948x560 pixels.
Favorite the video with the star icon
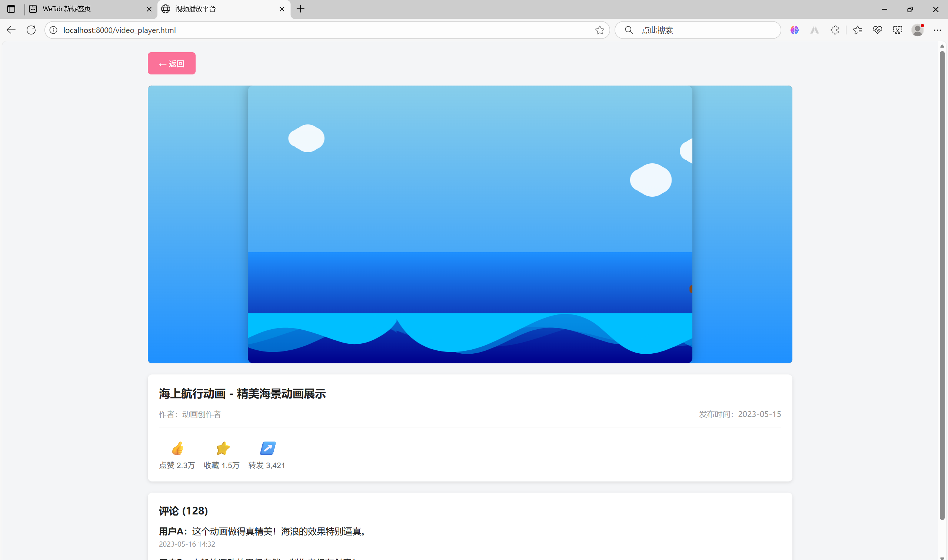[222, 448]
